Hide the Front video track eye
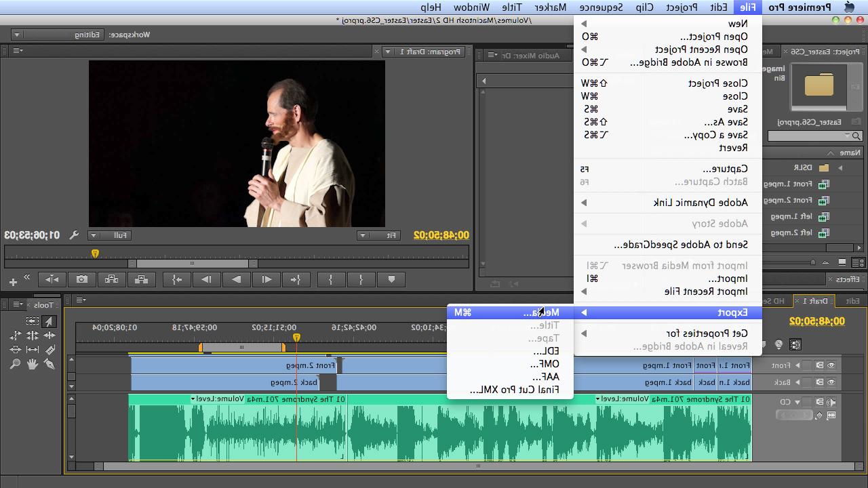The width and height of the screenshot is (868, 488). tap(831, 365)
